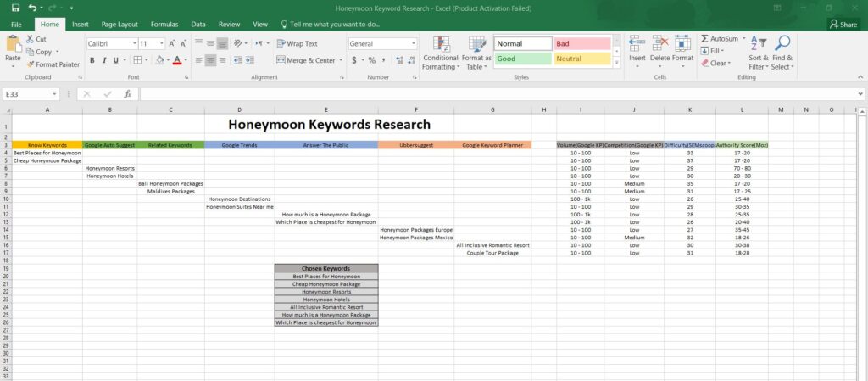Open the General number format dropdown
This screenshot has height=381, width=868.
tap(414, 44)
